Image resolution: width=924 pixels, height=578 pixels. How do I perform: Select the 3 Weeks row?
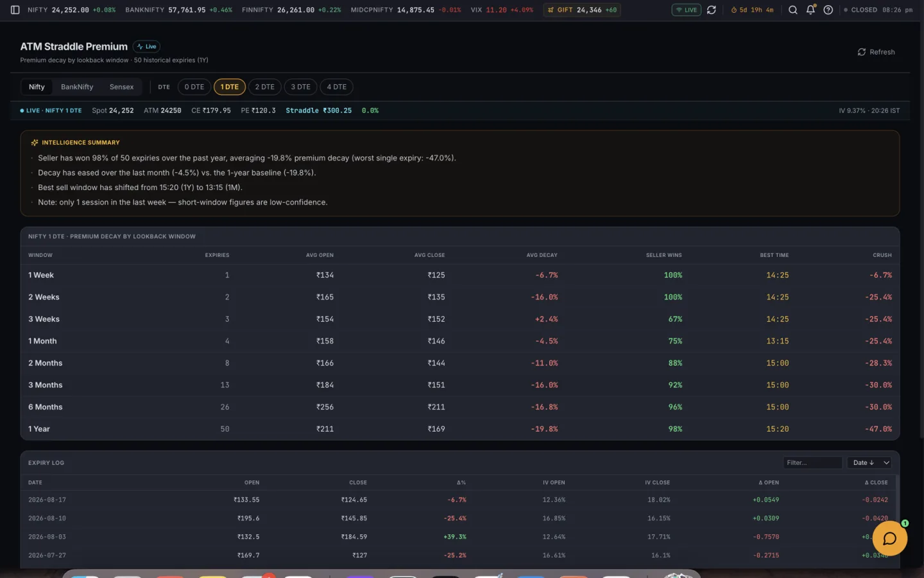pyautogui.click(x=459, y=319)
